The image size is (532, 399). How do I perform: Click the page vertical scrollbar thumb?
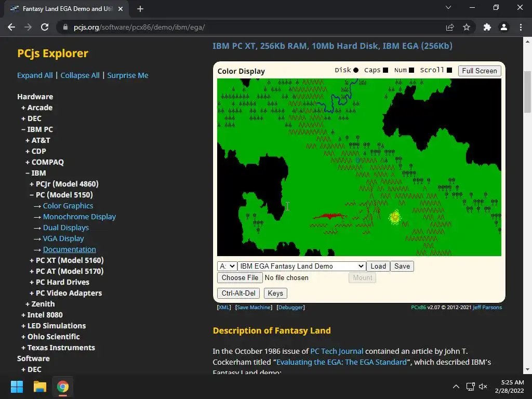pyautogui.click(x=527, y=91)
